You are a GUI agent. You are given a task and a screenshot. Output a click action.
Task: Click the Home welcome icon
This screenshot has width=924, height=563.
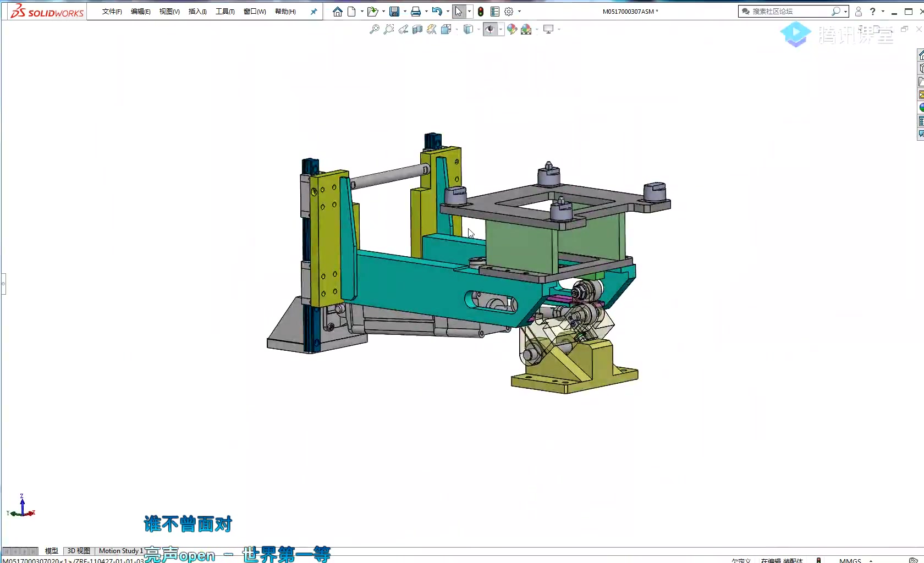[x=338, y=12]
